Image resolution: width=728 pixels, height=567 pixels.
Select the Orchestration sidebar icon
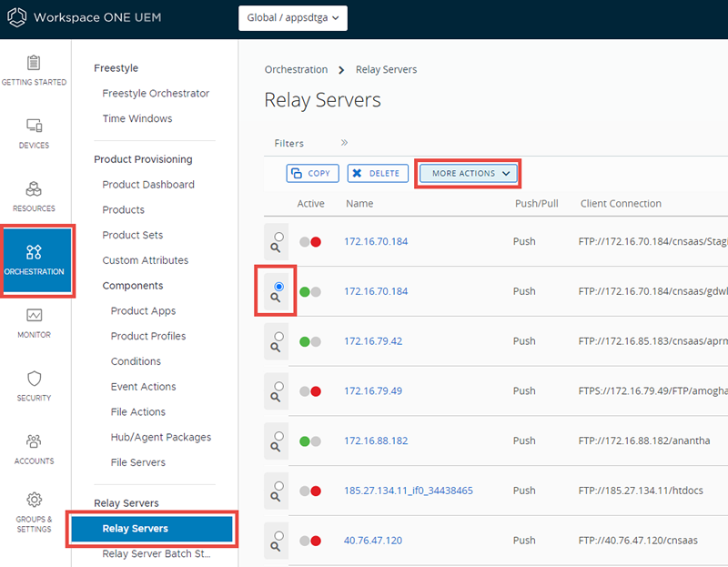click(x=34, y=252)
